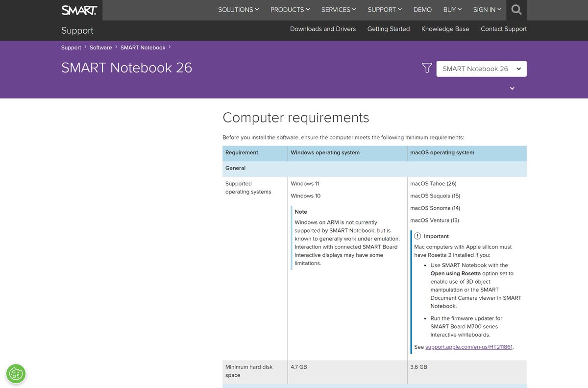Click the macOS Tahoe (26) entry

click(433, 184)
